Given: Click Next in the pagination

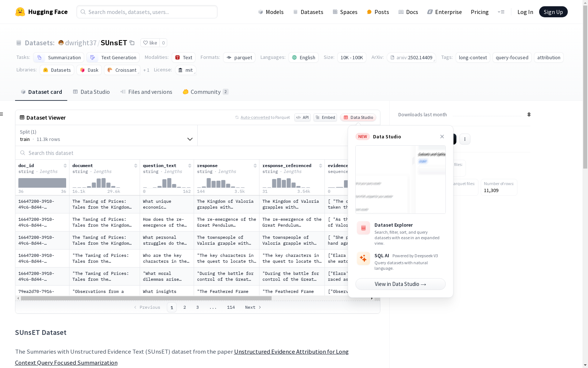Looking at the screenshot, I should pos(253,307).
